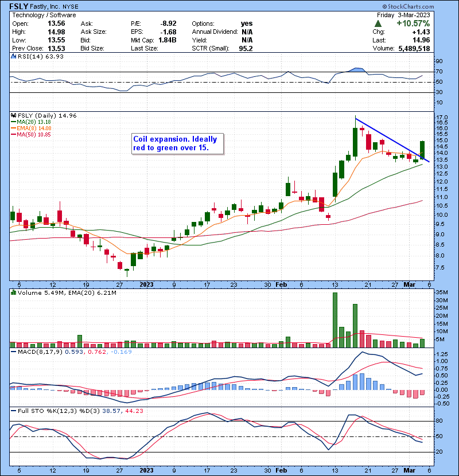Select the MACD value 0.593
Screen dimensions: 459x476
point(74,352)
